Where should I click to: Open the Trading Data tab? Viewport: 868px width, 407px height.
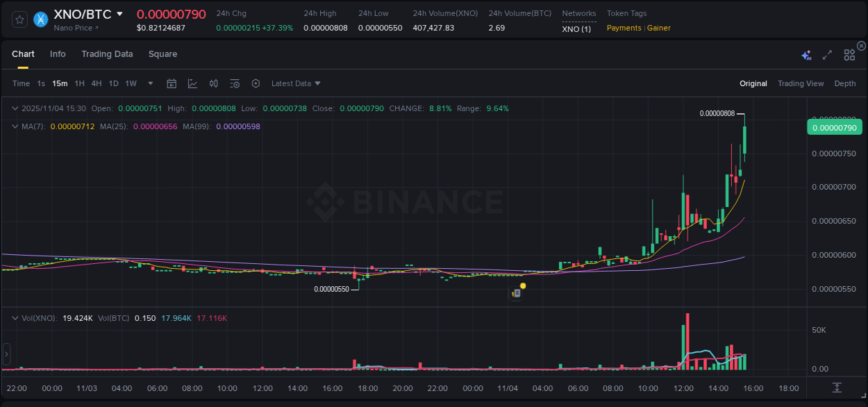(107, 53)
